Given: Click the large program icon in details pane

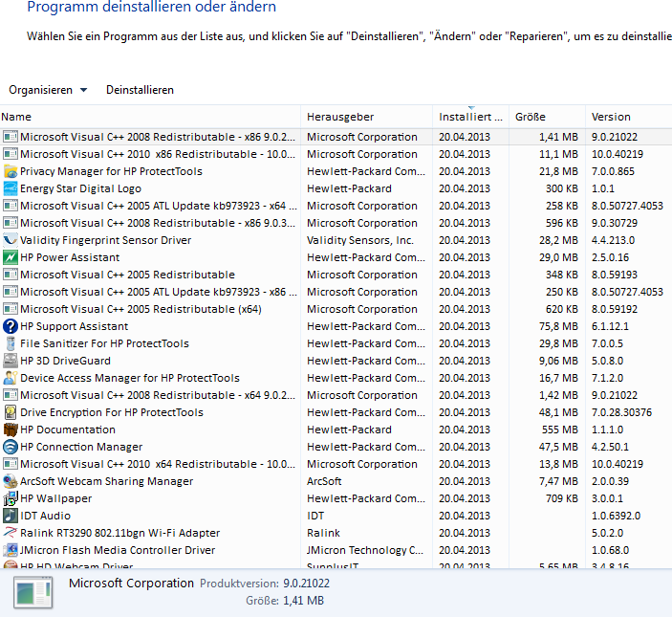Looking at the screenshot, I should (33, 592).
